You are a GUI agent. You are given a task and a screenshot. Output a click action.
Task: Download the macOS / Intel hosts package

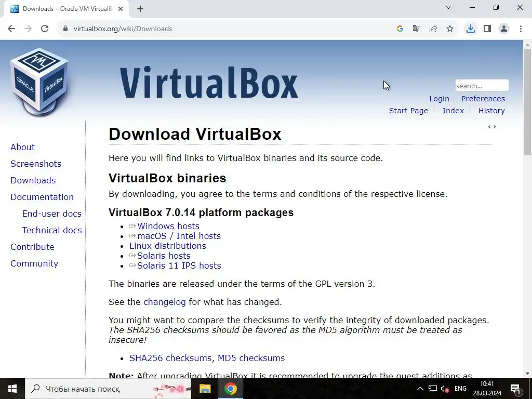[x=179, y=236]
